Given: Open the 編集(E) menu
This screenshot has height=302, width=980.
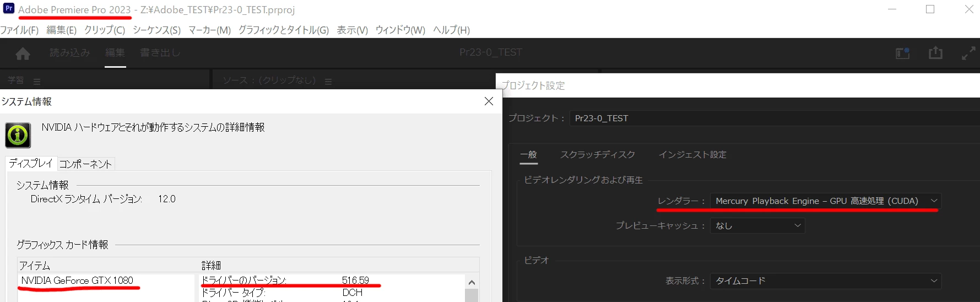Looking at the screenshot, I should (x=61, y=30).
